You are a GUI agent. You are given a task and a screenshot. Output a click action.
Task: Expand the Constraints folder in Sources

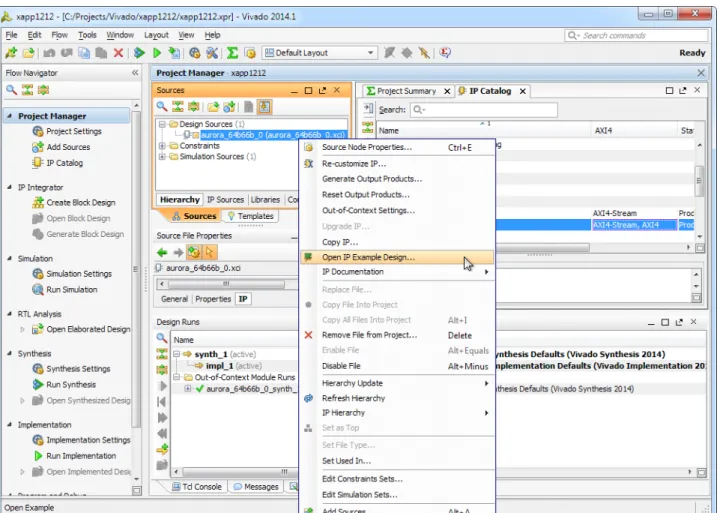[x=162, y=146]
